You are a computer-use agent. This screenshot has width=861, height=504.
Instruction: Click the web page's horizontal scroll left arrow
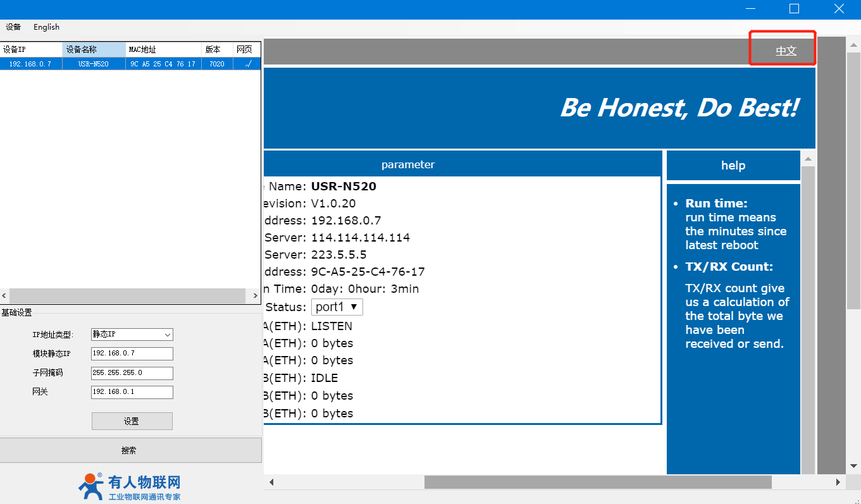click(x=271, y=482)
